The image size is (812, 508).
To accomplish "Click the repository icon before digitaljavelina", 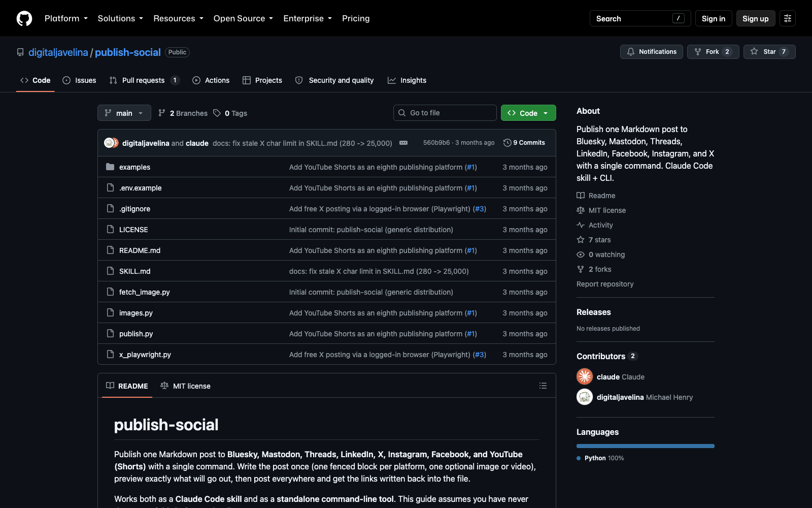I will 20,52.
